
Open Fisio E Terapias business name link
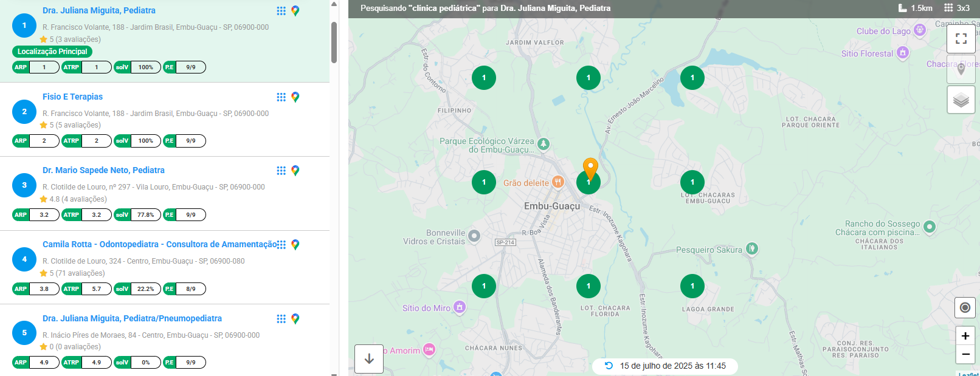[72, 97]
